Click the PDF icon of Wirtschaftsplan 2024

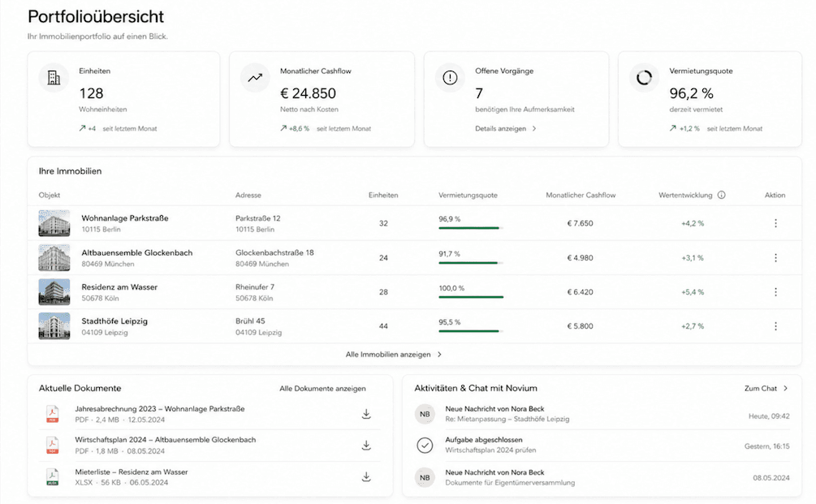tap(53, 446)
